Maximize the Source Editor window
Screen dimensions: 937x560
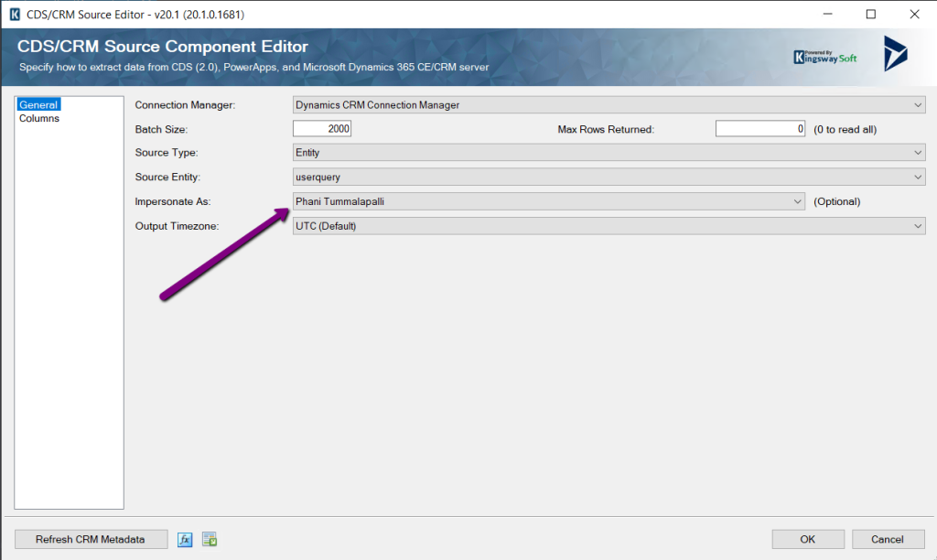tap(870, 15)
